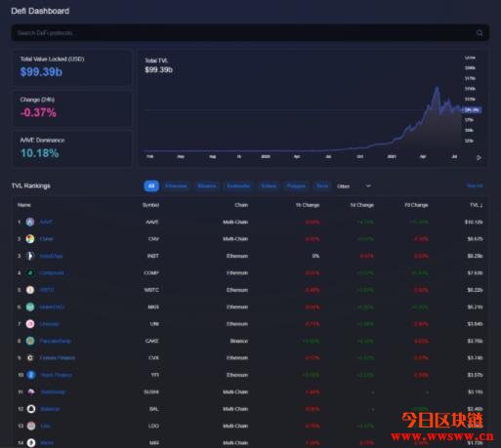
Task: Focus the Search DeFi protocols field
Action: click(x=250, y=33)
